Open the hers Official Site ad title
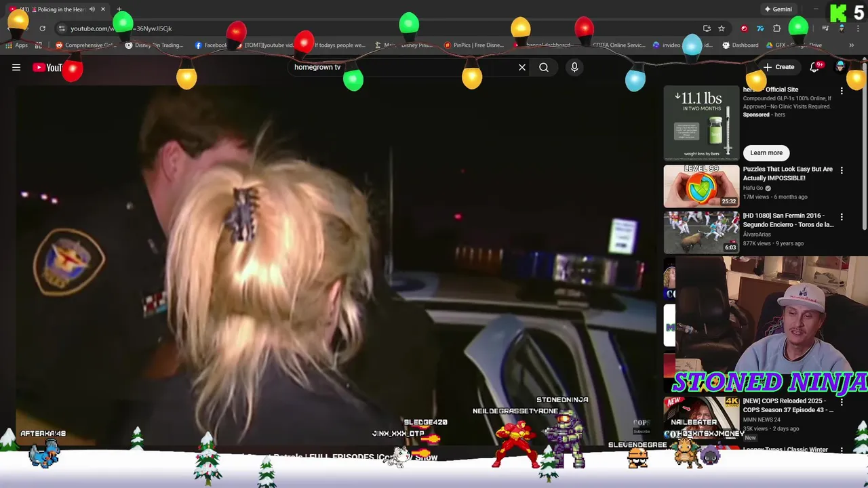The width and height of the screenshot is (868, 488). click(x=771, y=89)
